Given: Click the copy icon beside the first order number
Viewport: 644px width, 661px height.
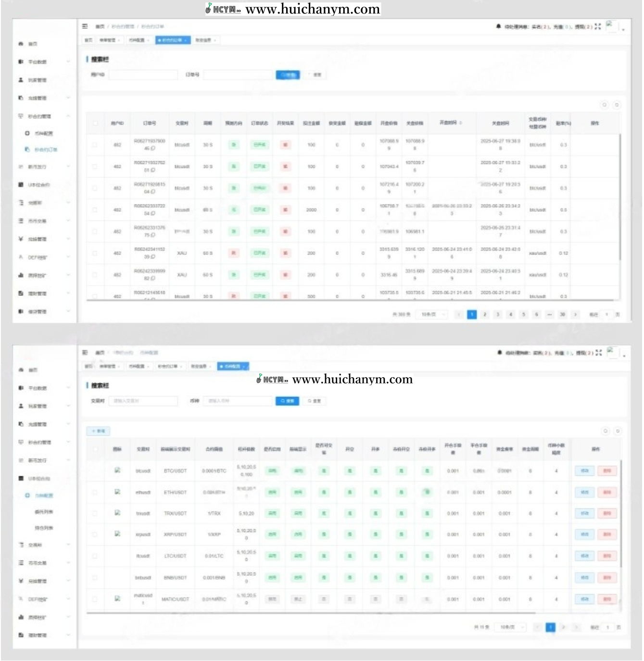Looking at the screenshot, I should pos(153,149).
